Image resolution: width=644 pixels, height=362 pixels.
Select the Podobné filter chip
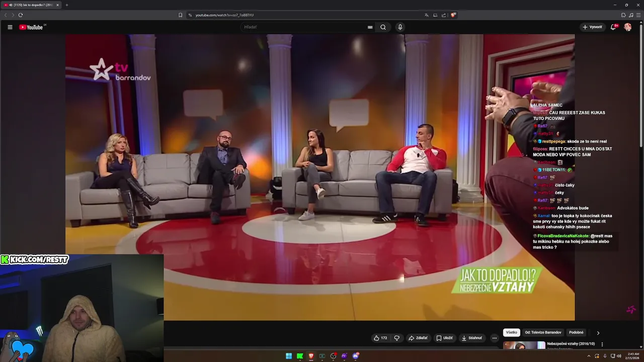click(x=576, y=332)
